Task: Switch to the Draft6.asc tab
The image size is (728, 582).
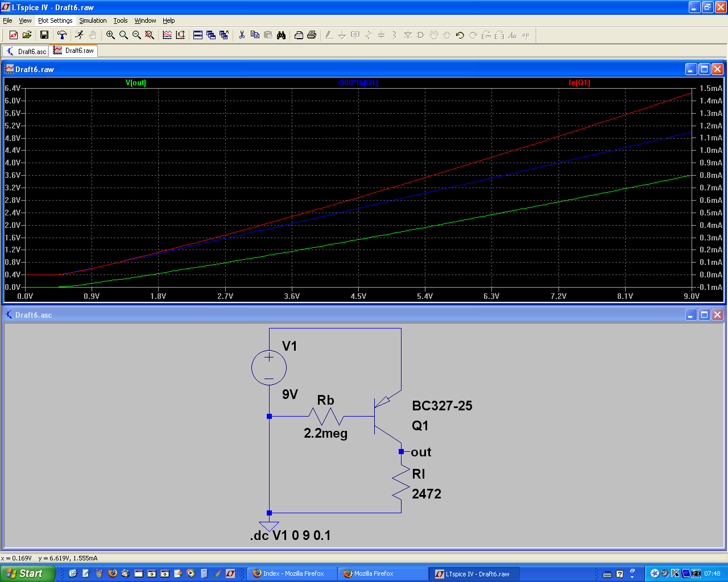Action: point(26,51)
